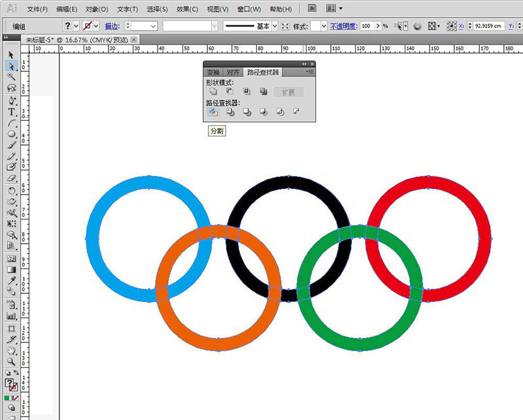523x420 pixels.
Task: Click the Intersect shape mode icon
Action: pyautogui.click(x=246, y=91)
